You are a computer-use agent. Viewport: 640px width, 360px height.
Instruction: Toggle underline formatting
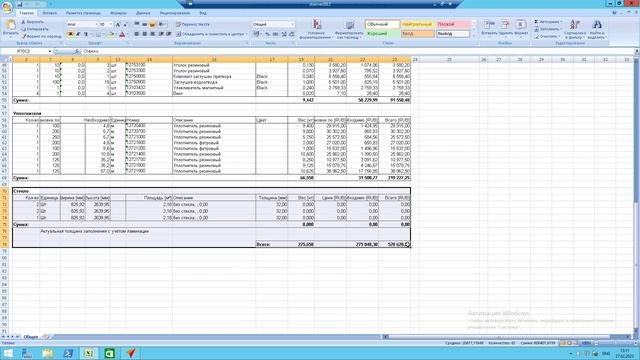click(86, 34)
